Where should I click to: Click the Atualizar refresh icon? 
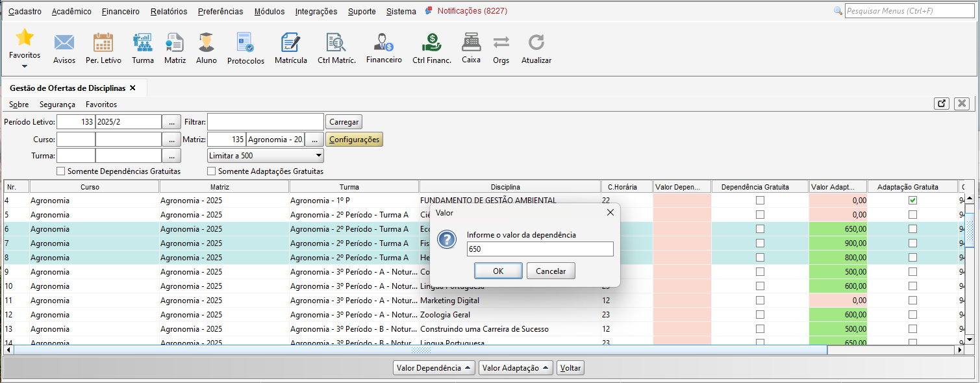pyautogui.click(x=536, y=43)
